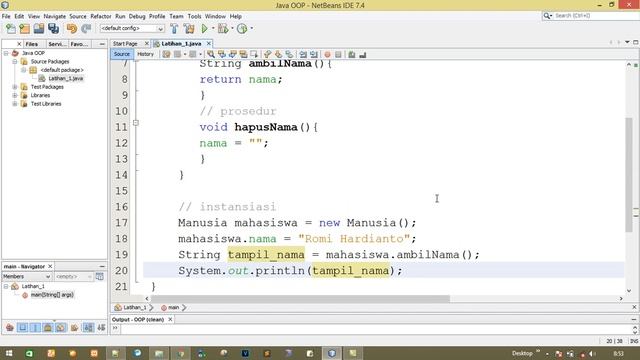The height and width of the screenshot is (360, 640).
Task: Select main(String[] args) in Navigator
Action: tap(52, 295)
